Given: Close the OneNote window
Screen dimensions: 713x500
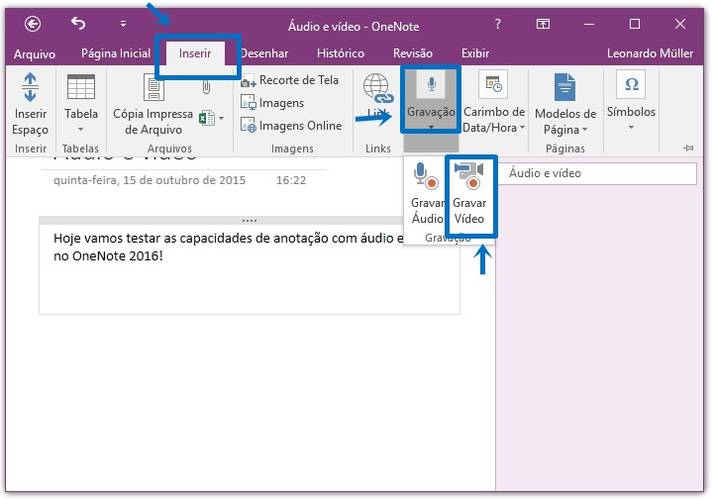Looking at the screenshot, I should (x=680, y=24).
